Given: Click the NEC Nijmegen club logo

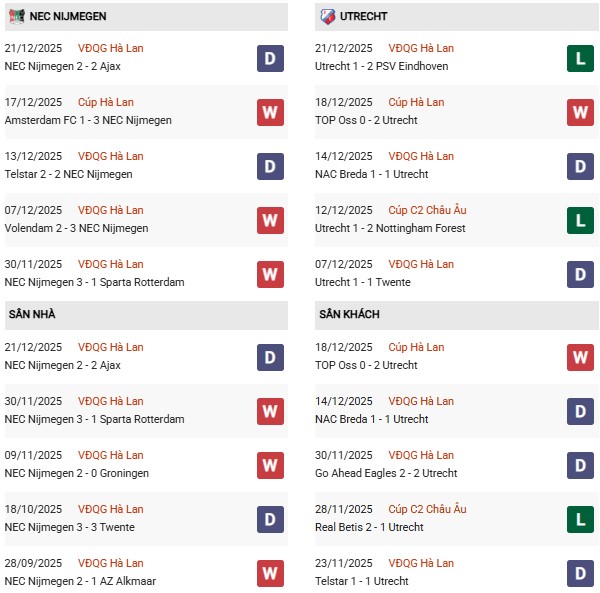Looking at the screenshot, I should (x=17, y=16).
